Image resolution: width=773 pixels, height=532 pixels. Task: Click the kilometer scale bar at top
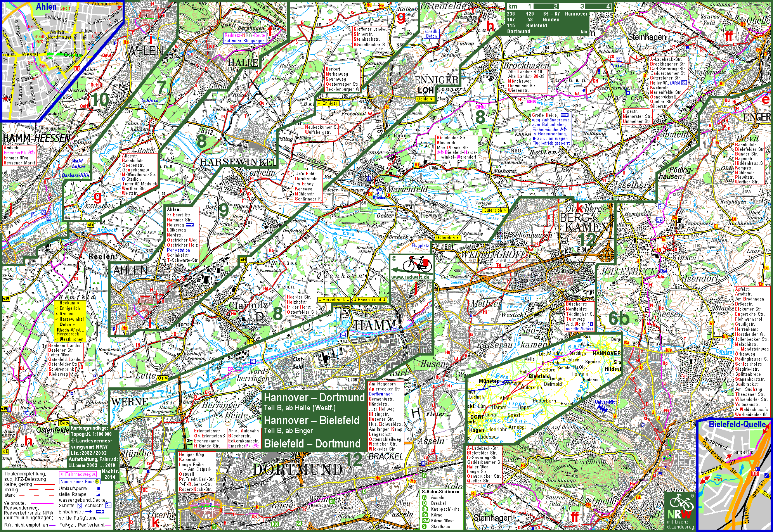click(560, 6)
